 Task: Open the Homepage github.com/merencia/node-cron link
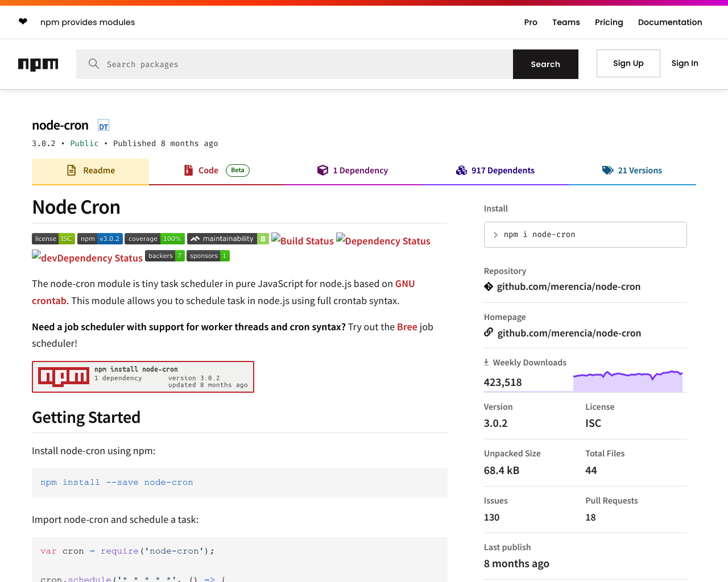tap(569, 333)
